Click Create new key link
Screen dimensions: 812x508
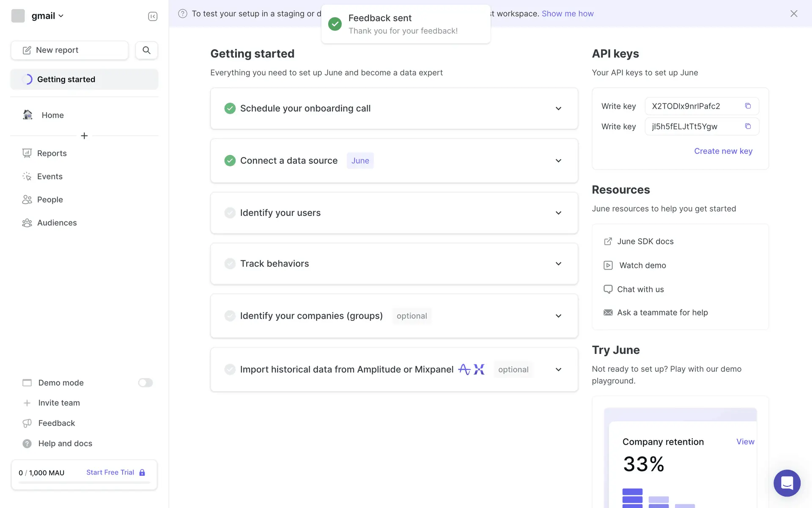pyautogui.click(x=723, y=151)
